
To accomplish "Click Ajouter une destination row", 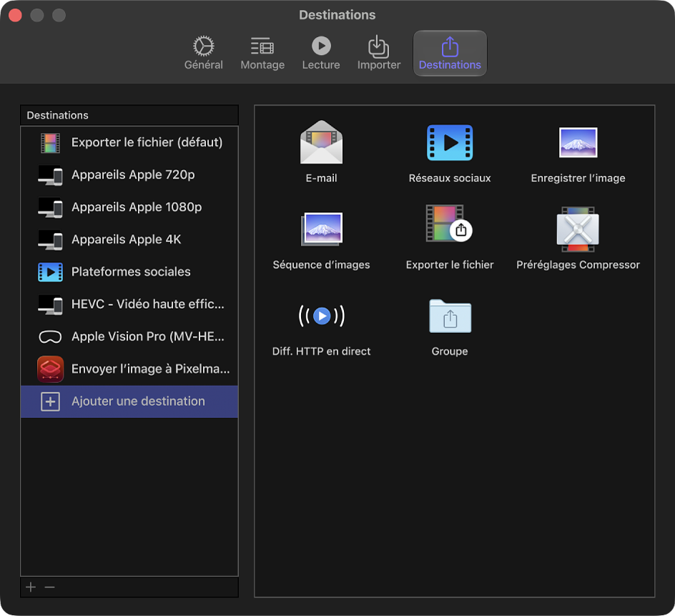I will coord(129,402).
